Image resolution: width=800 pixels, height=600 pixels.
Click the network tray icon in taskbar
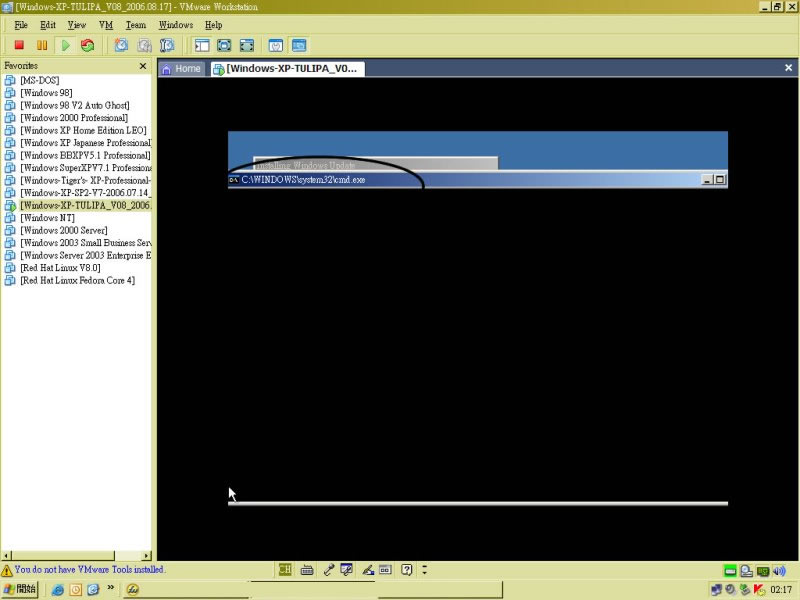(x=716, y=590)
